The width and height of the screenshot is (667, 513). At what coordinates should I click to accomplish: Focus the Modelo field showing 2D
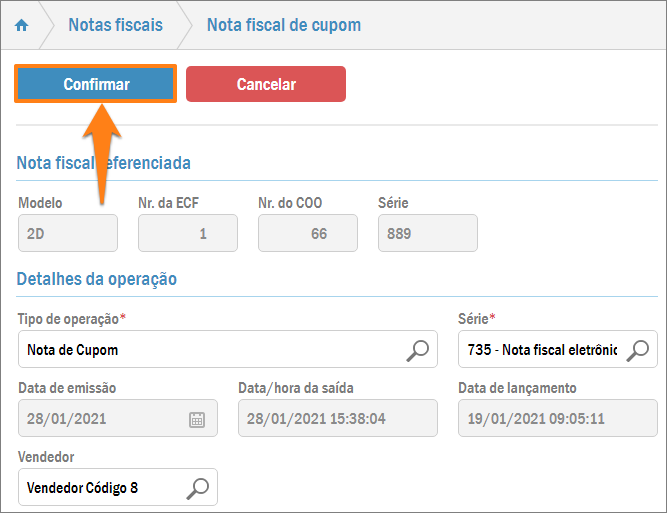click(67, 233)
